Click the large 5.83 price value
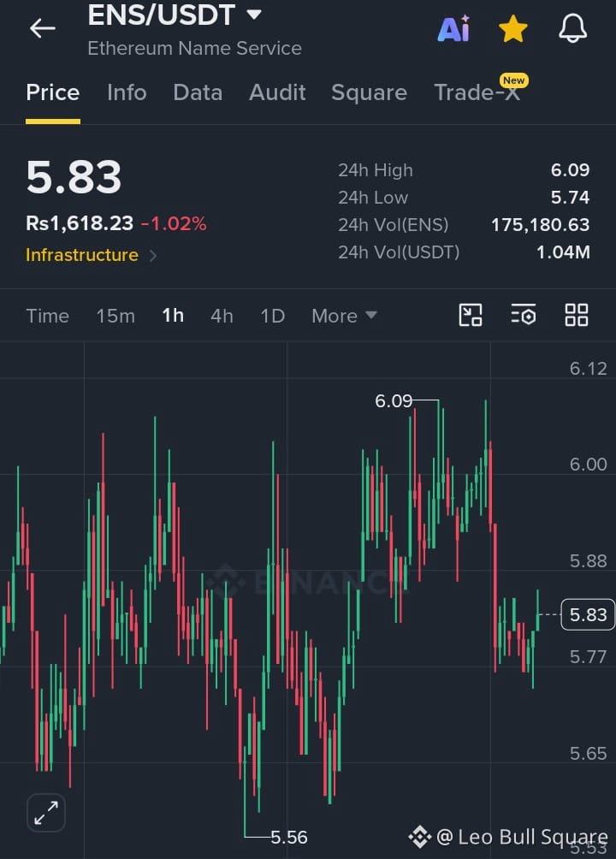 (x=74, y=177)
